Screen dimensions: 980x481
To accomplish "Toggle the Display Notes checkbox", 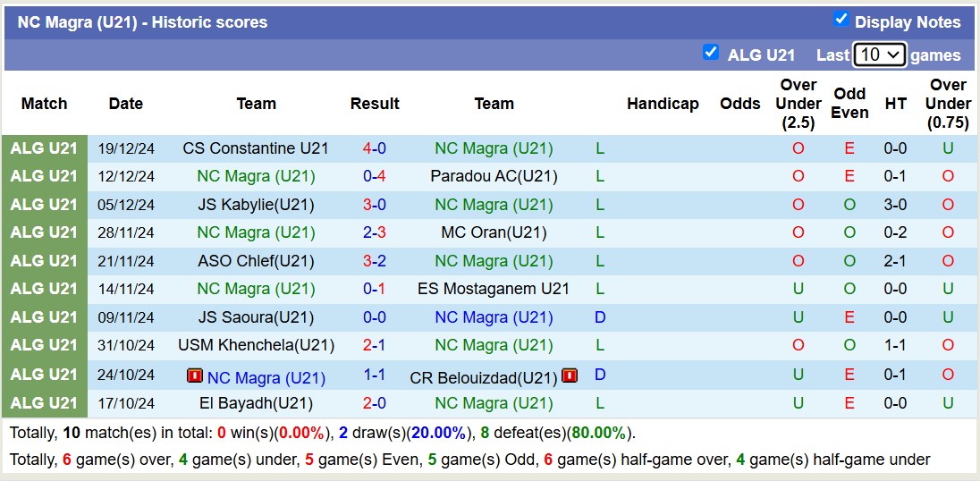I will pyautogui.click(x=841, y=20).
